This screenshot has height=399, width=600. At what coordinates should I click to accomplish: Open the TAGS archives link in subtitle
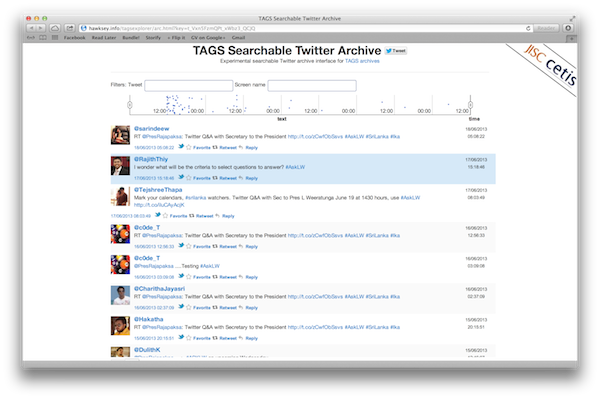[x=362, y=61]
